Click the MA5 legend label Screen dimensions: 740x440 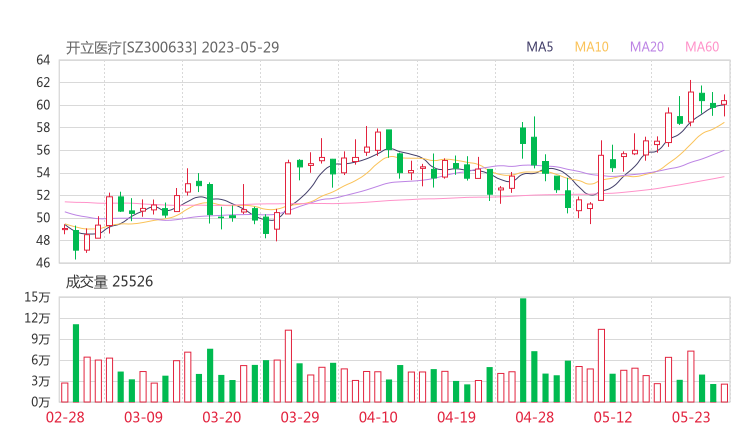tap(539, 47)
